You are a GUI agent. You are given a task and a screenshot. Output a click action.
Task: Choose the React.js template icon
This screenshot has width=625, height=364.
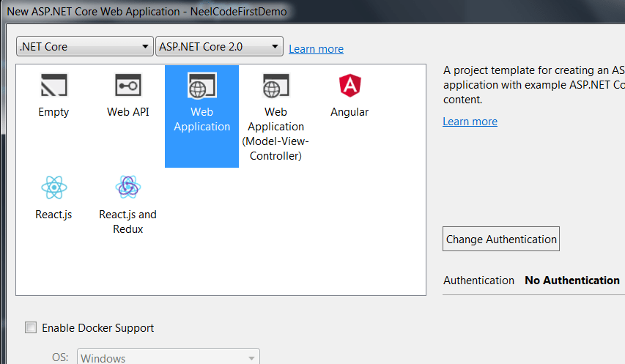[x=53, y=187]
